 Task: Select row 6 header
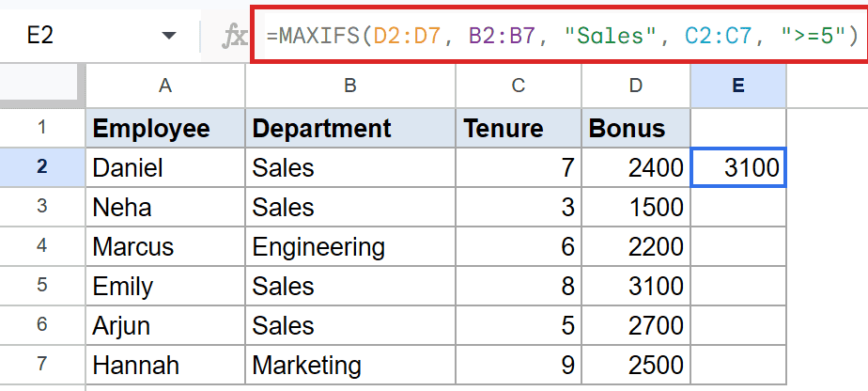[42, 324]
